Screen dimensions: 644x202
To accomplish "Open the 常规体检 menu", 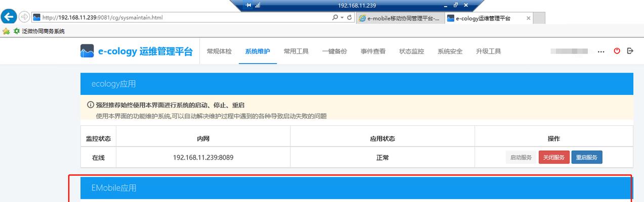I will (x=219, y=52).
